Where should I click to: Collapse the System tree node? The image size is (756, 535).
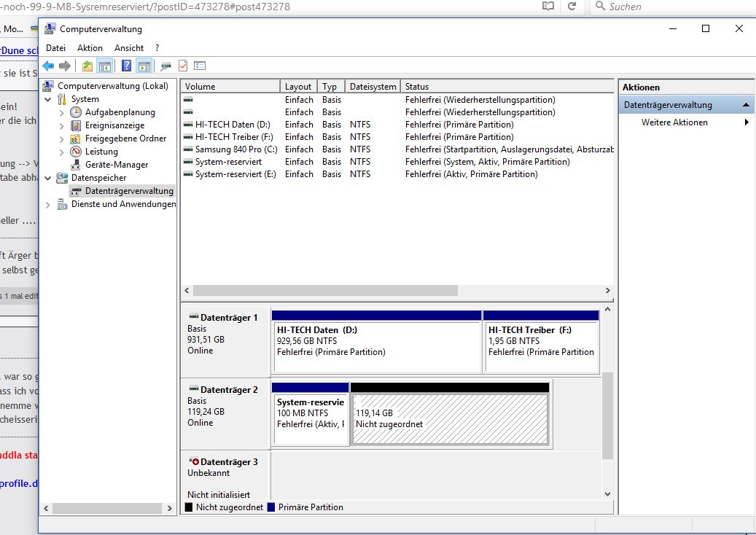(x=48, y=99)
